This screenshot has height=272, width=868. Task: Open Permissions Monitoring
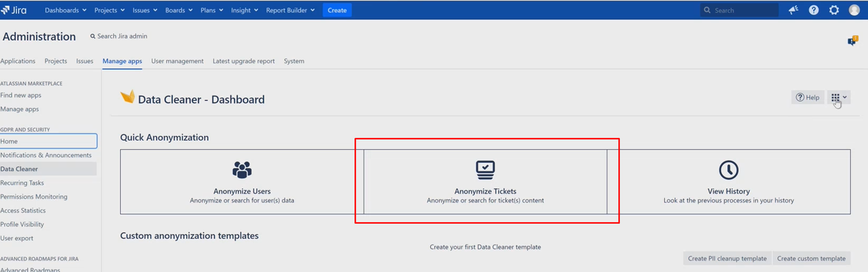tap(34, 197)
